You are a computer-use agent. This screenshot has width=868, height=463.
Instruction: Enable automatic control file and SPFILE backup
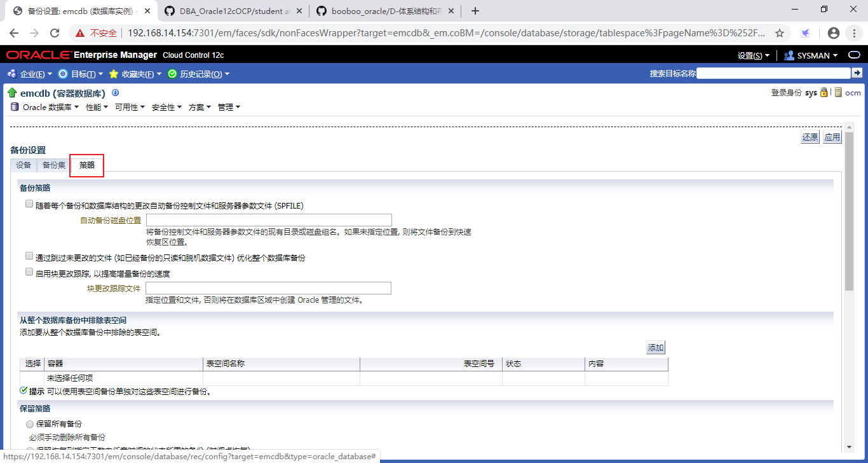click(x=29, y=205)
